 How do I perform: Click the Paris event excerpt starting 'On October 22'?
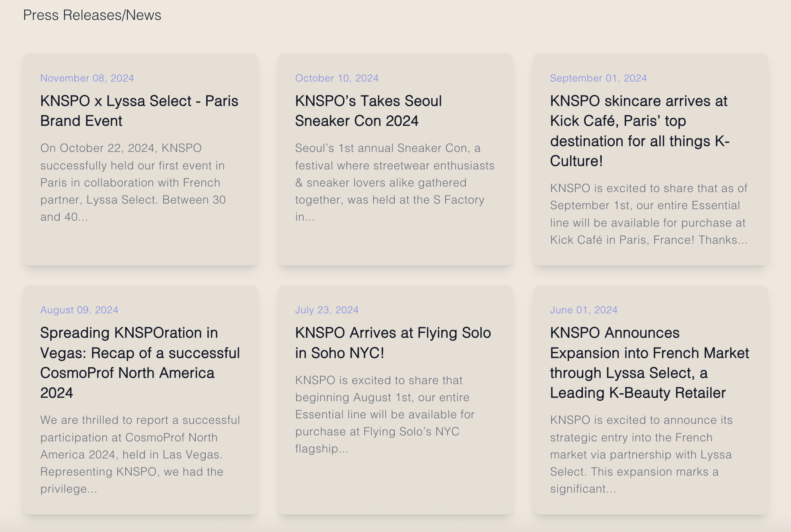pos(133,183)
